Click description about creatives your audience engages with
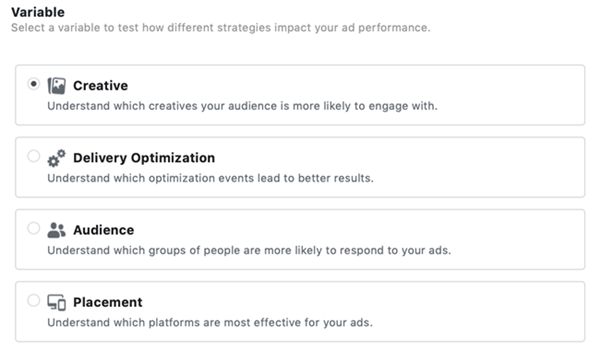600x361 pixels. point(242,106)
